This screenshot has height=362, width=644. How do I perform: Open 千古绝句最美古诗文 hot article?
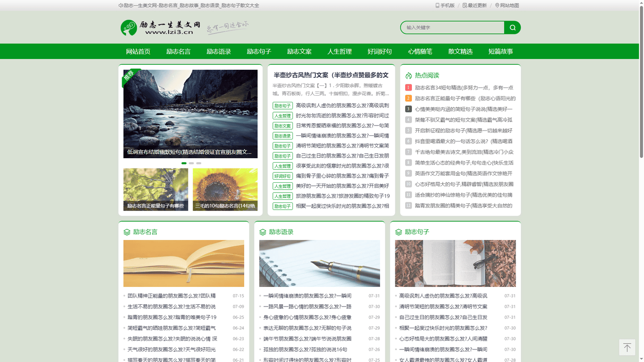click(464, 152)
